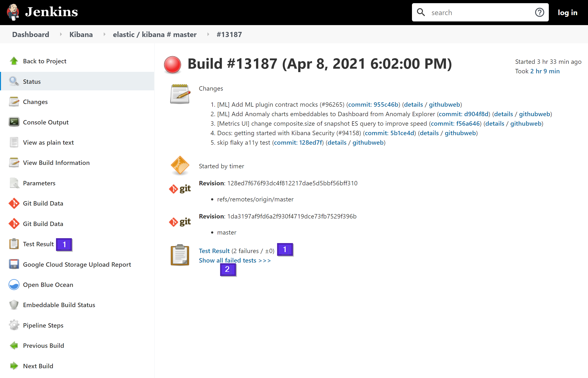Show all failed tests link
Screen dimensions: 588x378
[234, 260]
